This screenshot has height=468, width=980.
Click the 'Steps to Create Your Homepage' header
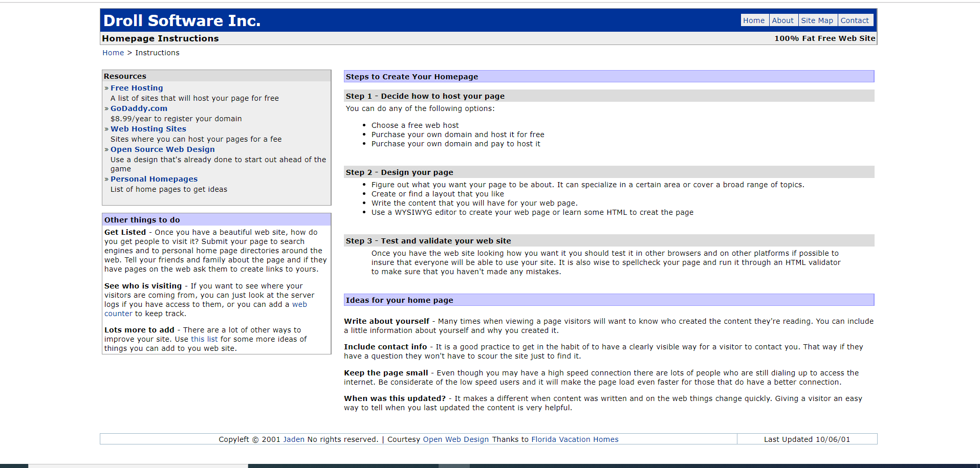tap(412, 77)
